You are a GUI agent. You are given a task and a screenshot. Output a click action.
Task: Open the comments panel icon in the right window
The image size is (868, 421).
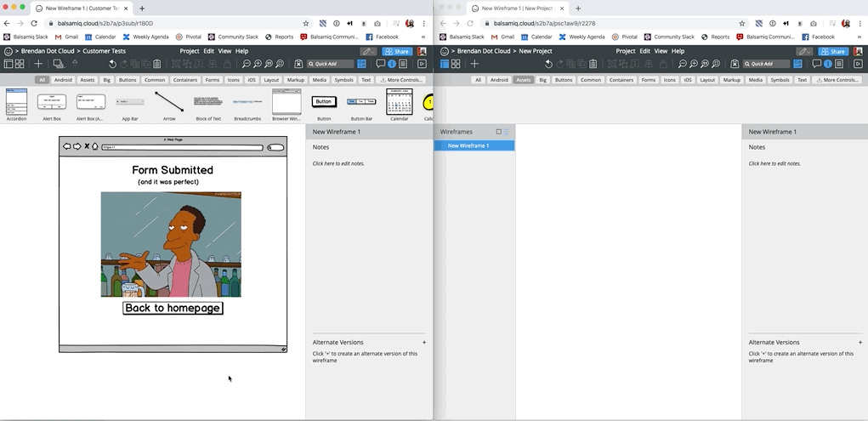[x=816, y=64]
